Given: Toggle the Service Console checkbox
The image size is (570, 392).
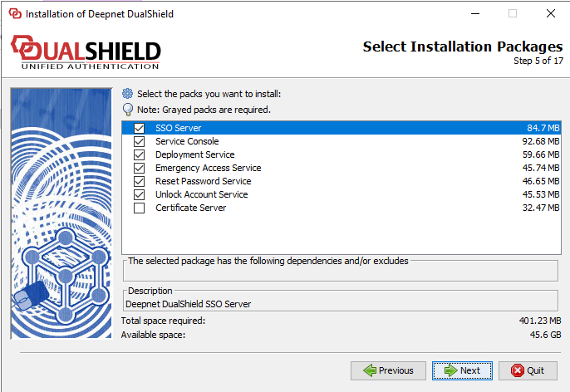Looking at the screenshot, I should tap(139, 141).
